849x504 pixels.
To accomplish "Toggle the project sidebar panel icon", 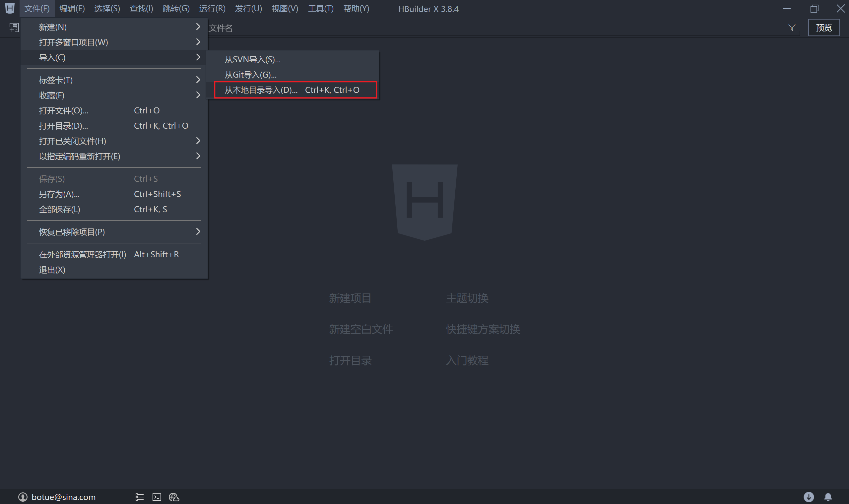I will 14,28.
